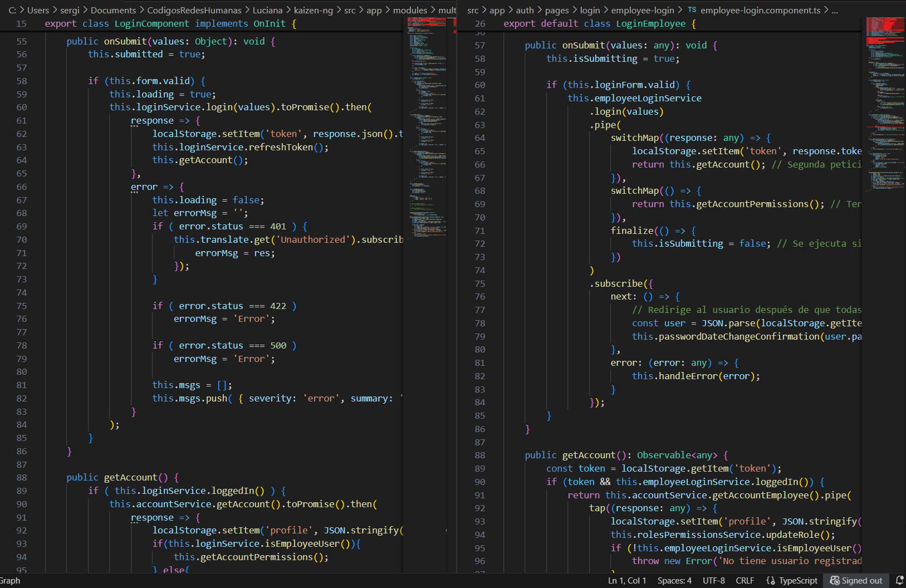The image size is (906, 588).
Task: Open the TypeScript language mode selector
Action: (x=797, y=580)
